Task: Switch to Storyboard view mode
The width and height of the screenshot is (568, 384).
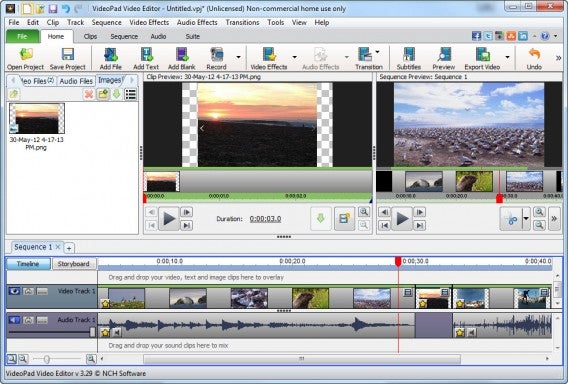Action: (74, 264)
